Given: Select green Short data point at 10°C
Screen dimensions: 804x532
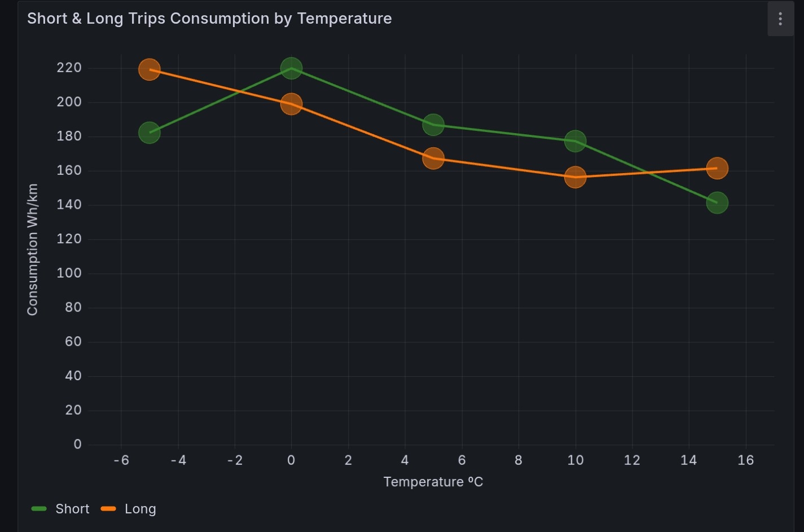Looking at the screenshot, I should pos(575,141).
